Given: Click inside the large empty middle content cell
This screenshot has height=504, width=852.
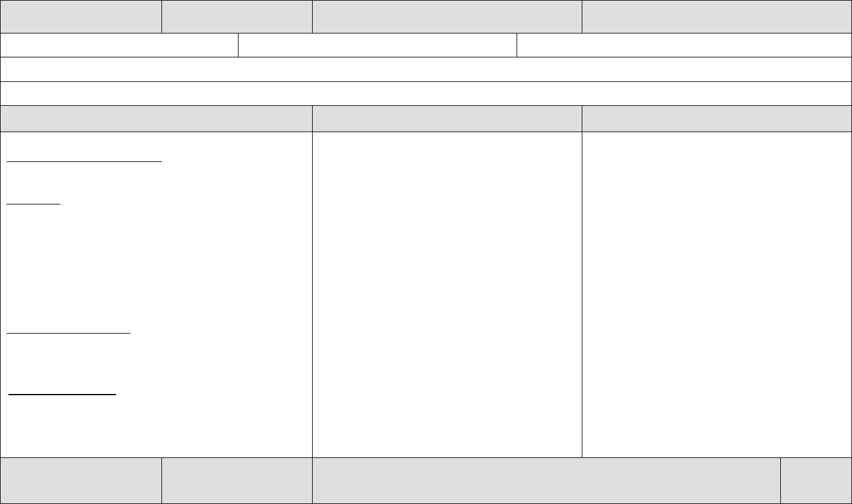Looking at the screenshot, I should (x=447, y=294).
